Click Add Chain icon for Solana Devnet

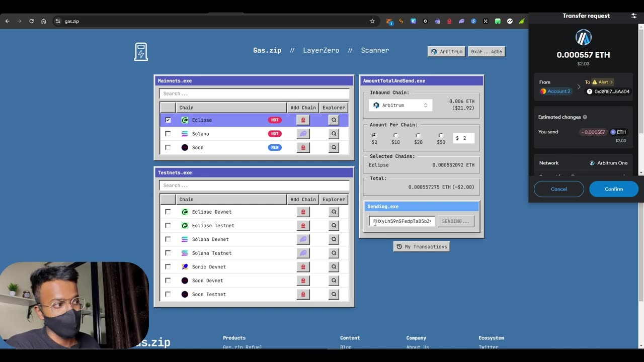point(303,239)
